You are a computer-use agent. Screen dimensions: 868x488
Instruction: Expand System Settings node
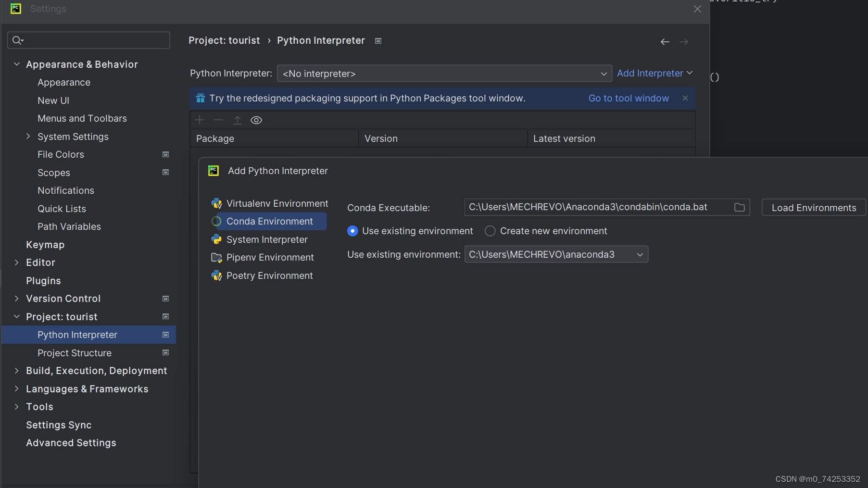click(x=28, y=137)
